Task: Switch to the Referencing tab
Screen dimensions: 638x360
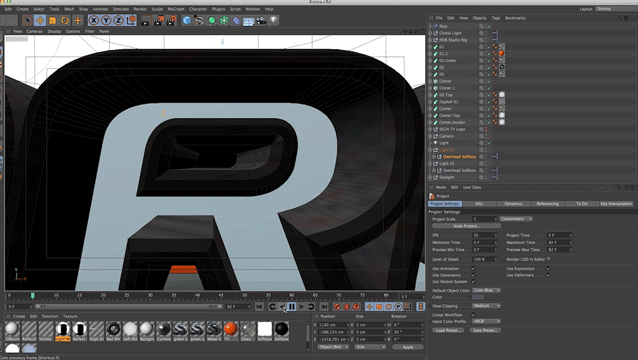Action: (x=547, y=204)
